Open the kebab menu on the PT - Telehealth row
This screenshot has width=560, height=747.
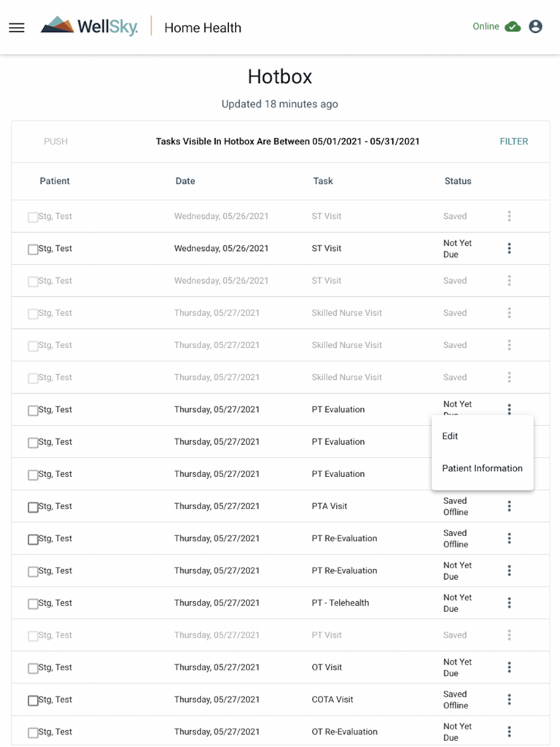coord(509,603)
